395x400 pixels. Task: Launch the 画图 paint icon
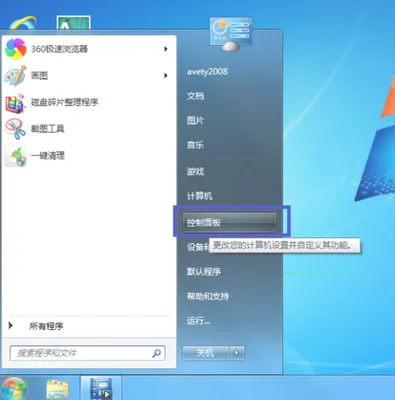pyautogui.click(x=15, y=76)
